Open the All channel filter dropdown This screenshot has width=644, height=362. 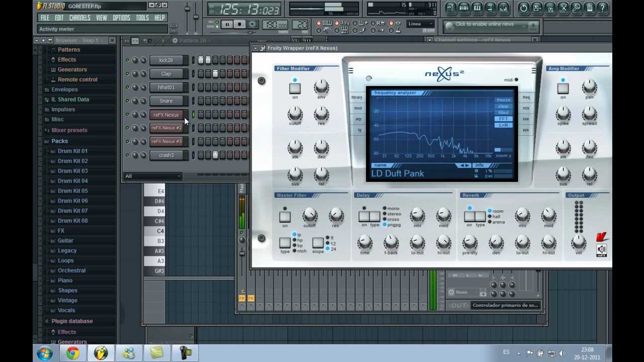[153, 176]
